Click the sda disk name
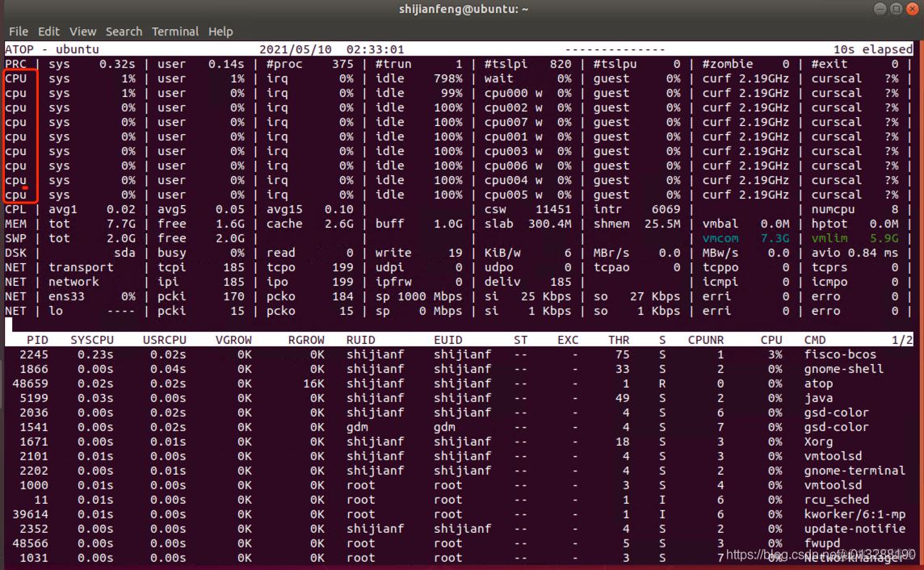924x570 pixels. [x=124, y=253]
